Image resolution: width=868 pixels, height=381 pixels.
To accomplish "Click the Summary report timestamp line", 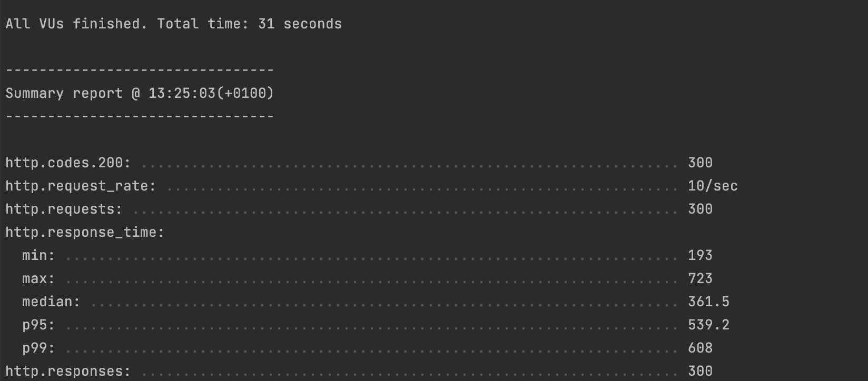I will 140,93.
